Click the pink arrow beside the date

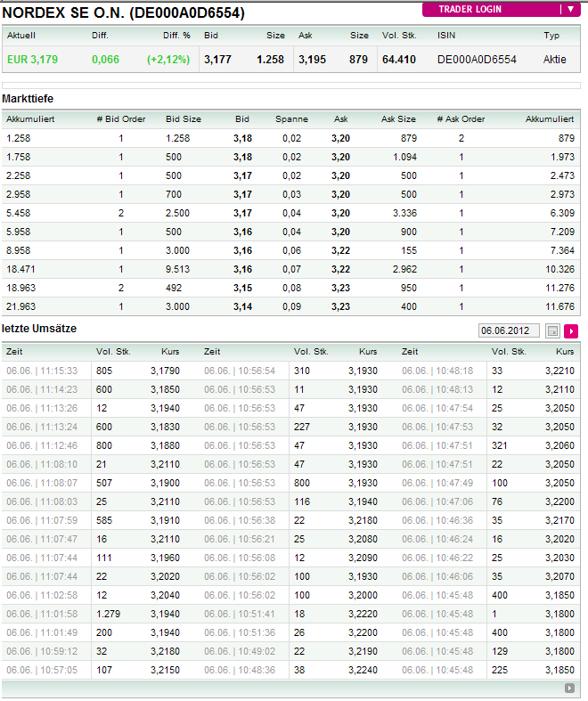(571, 331)
